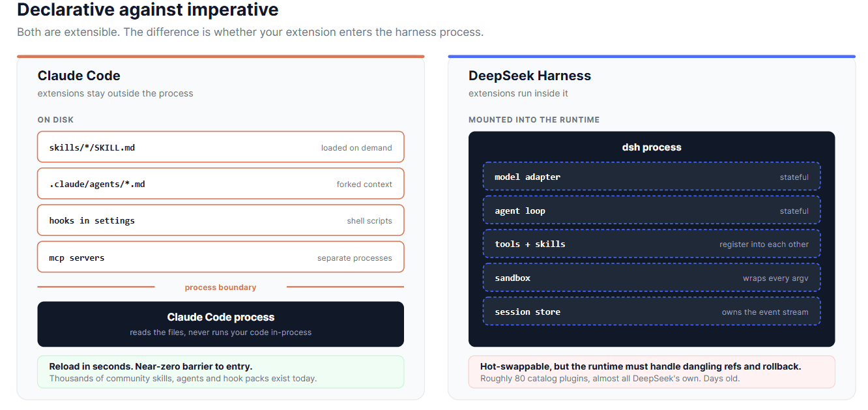
Task: Click the Claude Code process block
Action: pyautogui.click(x=221, y=324)
